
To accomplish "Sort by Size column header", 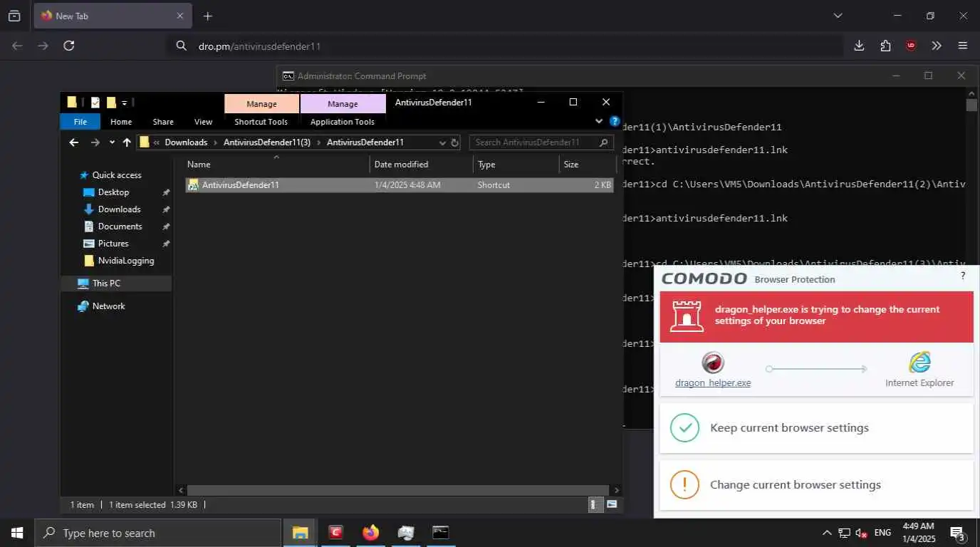I will pos(588,165).
